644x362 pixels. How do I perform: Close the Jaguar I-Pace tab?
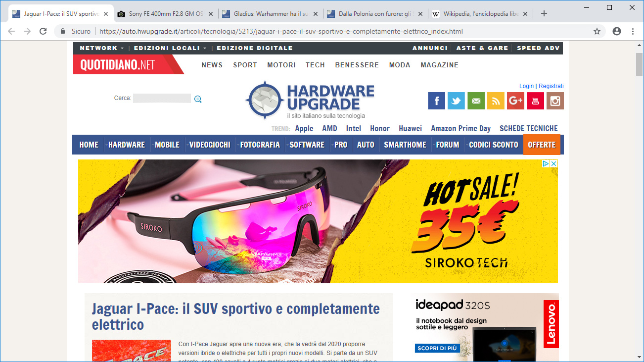tap(105, 14)
